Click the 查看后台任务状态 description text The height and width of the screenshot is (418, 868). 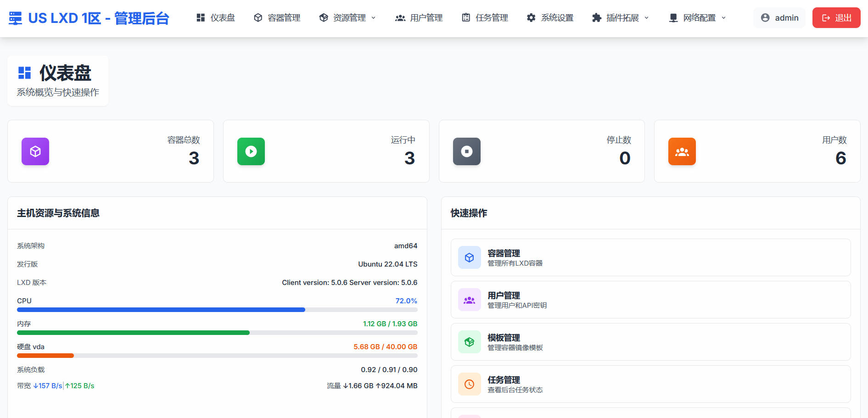515,390
